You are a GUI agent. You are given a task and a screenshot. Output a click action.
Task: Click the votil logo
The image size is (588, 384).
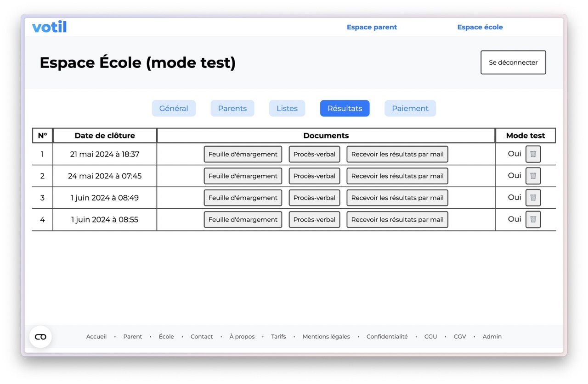point(49,26)
